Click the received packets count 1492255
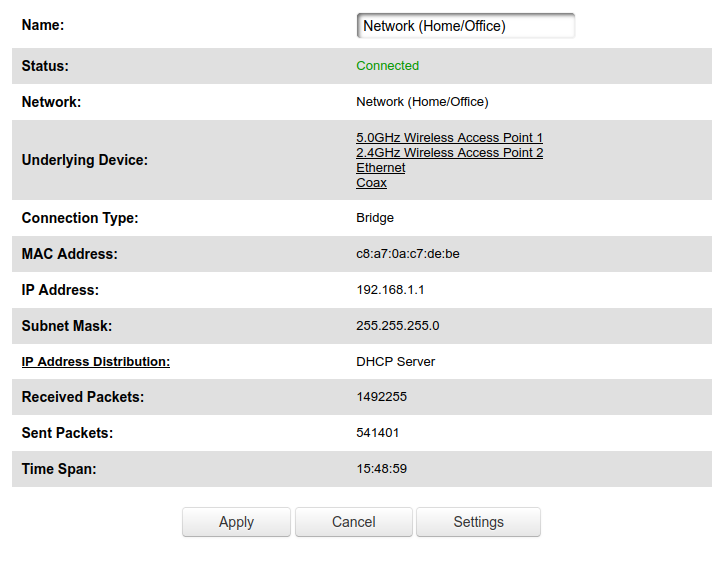Screen dimensions: 728x565 [x=381, y=398]
